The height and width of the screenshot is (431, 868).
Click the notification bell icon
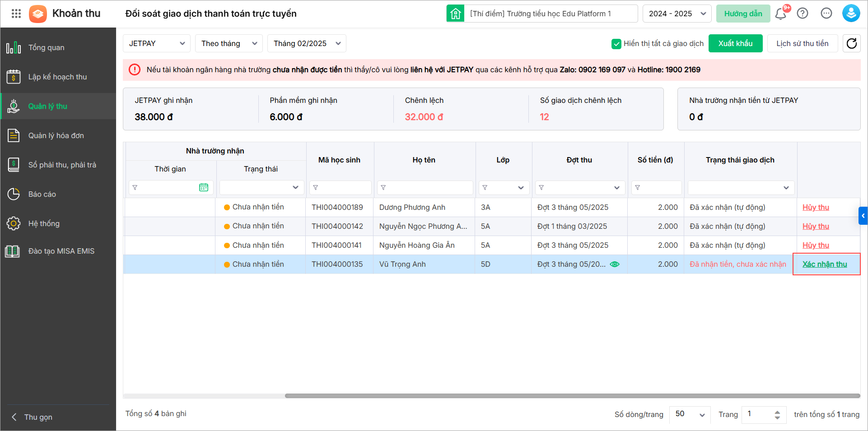point(780,14)
